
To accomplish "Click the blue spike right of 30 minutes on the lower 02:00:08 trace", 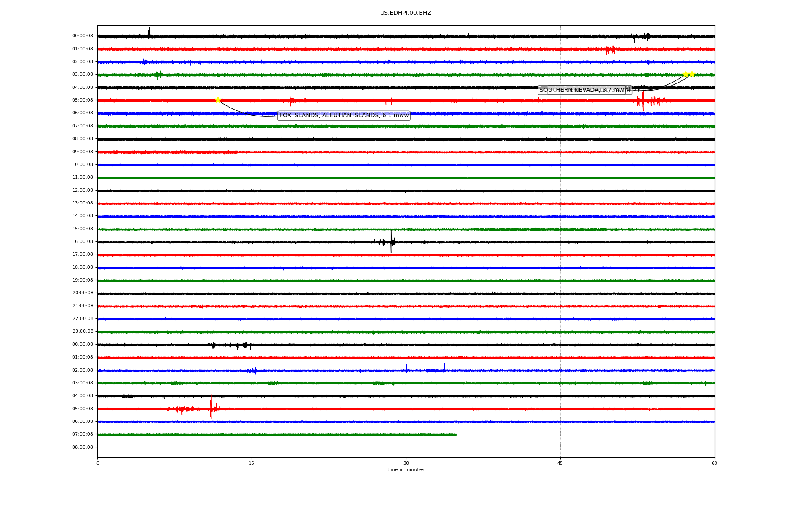I will (444, 367).
